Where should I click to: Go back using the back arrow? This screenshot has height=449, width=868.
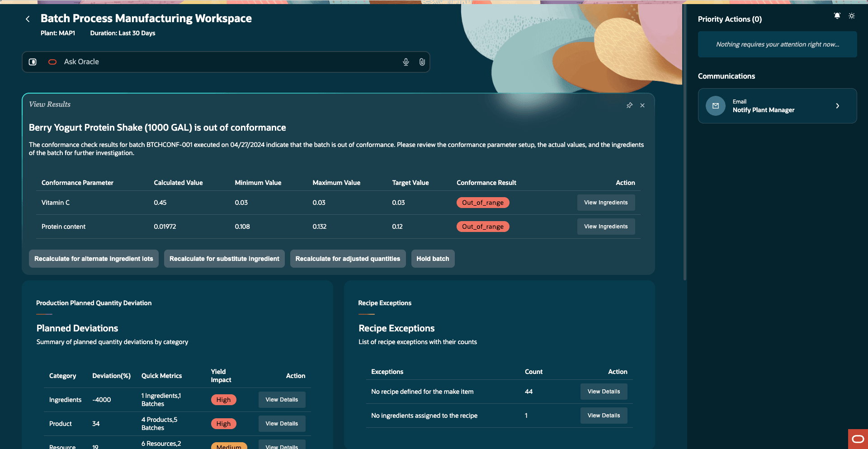(28, 19)
